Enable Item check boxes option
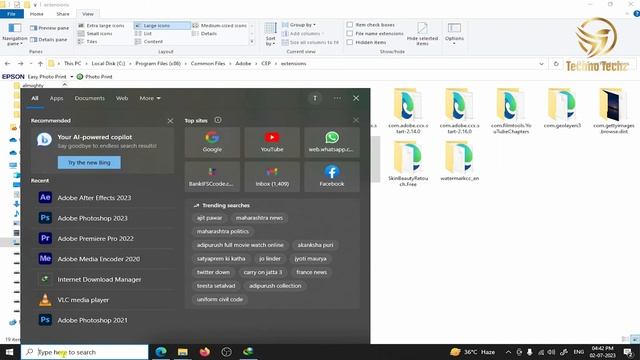The image size is (640, 360). [x=350, y=25]
